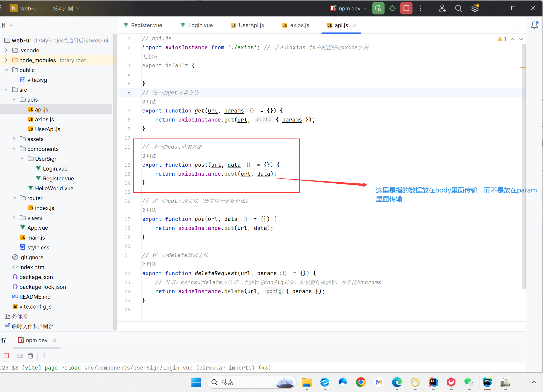Click scroll to end icon in Run panel
This screenshot has width=543, height=392.
tap(20, 356)
